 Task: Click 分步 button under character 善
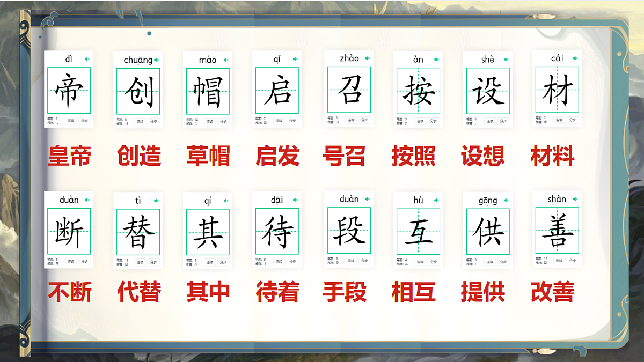pyautogui.click(x=572, y=261)
